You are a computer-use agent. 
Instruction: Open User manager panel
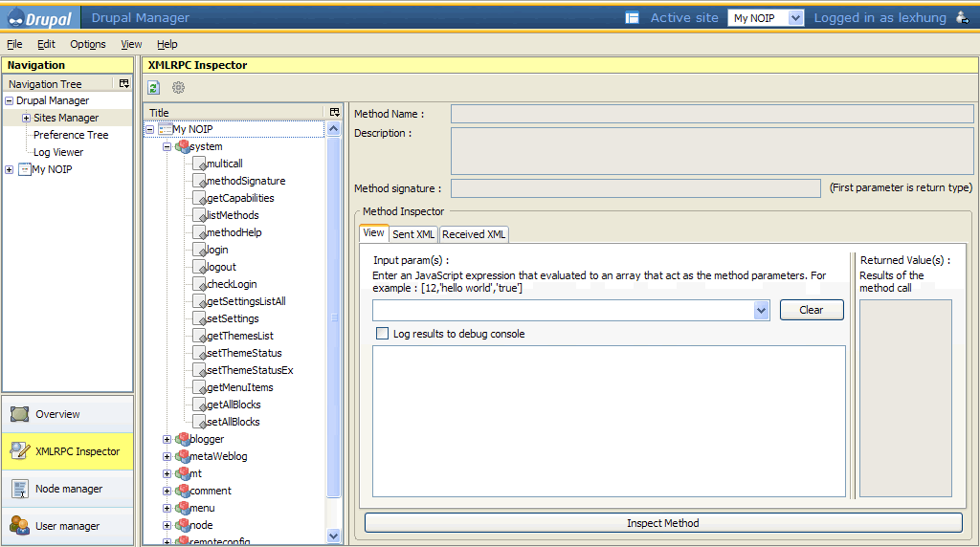(x=67, y=526)
